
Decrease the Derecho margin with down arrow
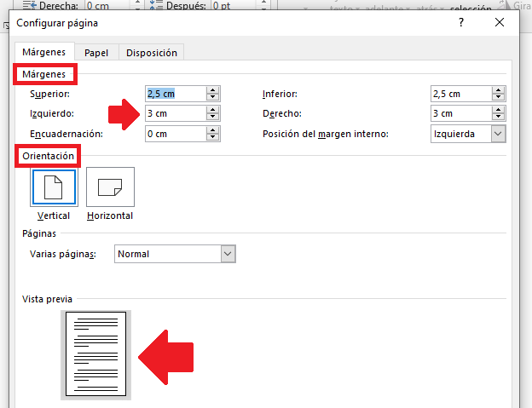499,117
